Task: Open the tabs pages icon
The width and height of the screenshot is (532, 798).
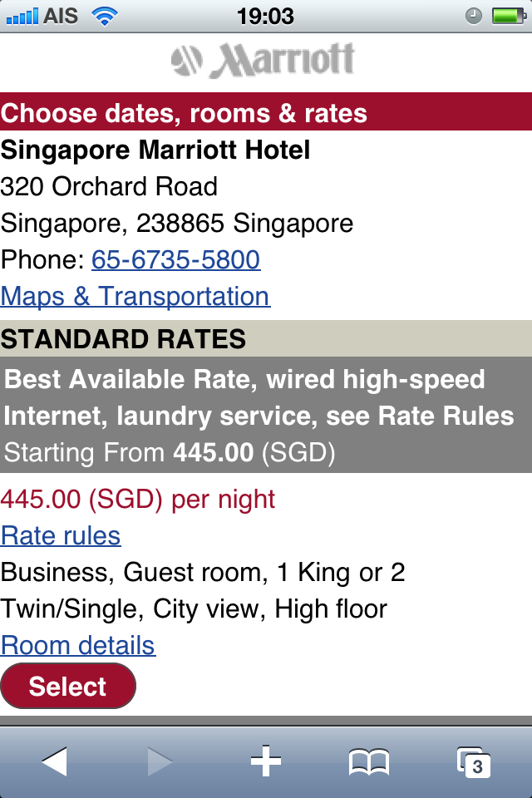Action: [474, 761]
